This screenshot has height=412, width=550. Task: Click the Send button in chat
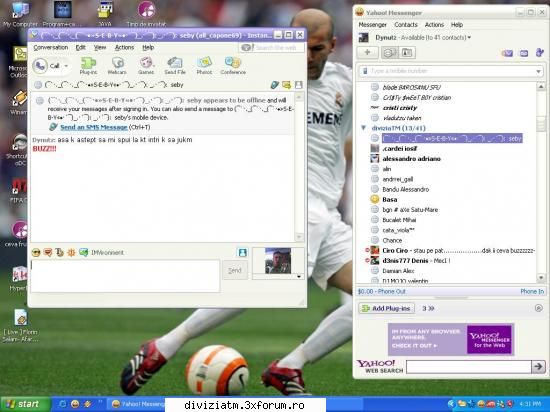(x=235, y=270)
